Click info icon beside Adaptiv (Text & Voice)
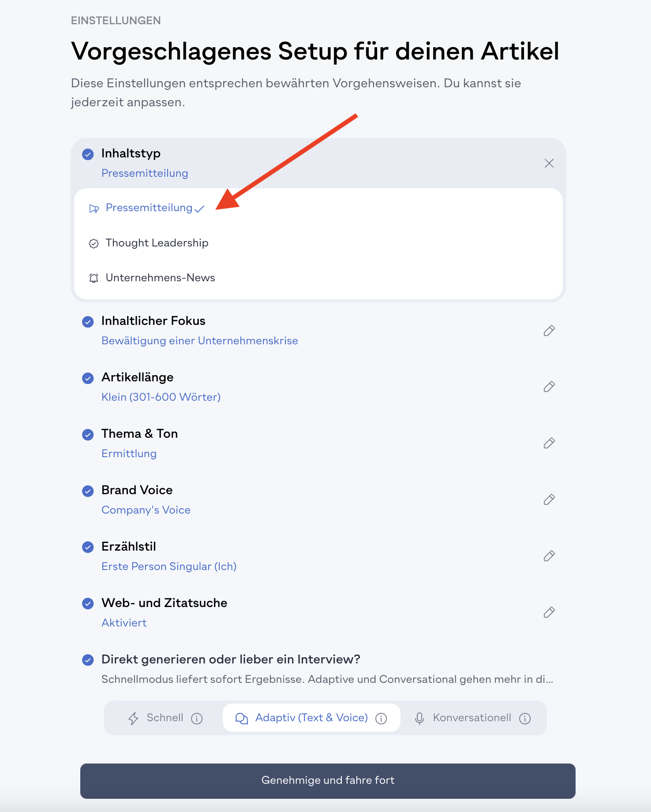651x812 pixels. point(381,719)
